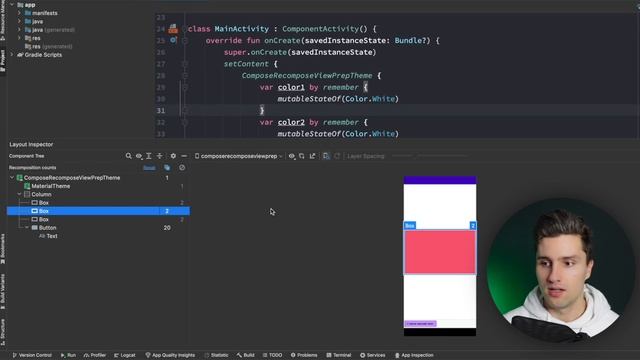This screenshot has width=640, height=360.
Task: Reset the recomposition counts link
Action: (x=149, y=168)
